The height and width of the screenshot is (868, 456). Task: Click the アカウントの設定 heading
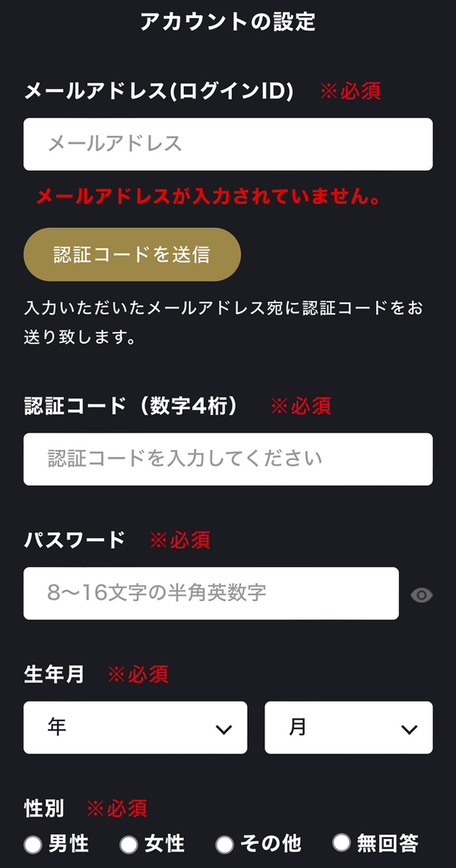228,23
